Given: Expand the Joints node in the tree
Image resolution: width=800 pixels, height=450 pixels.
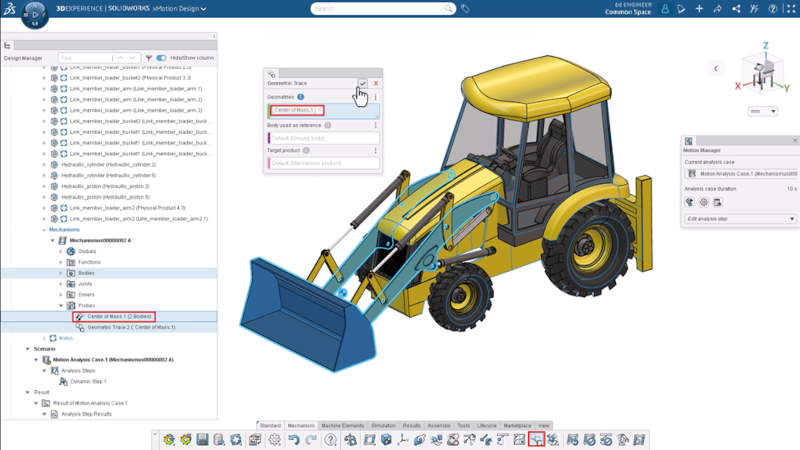Looking at the screenshot, I should (x=61, y=284).
